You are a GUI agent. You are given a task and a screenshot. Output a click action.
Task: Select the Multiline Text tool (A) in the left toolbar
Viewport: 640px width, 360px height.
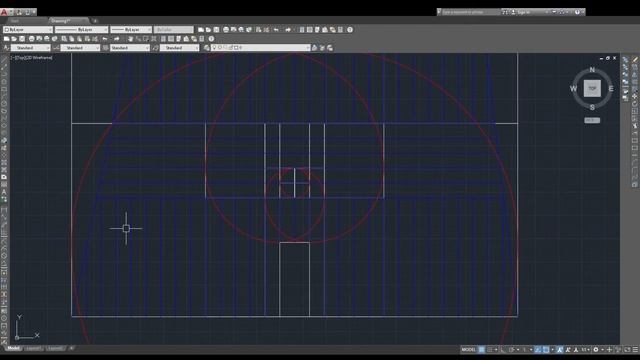(4, 192)
